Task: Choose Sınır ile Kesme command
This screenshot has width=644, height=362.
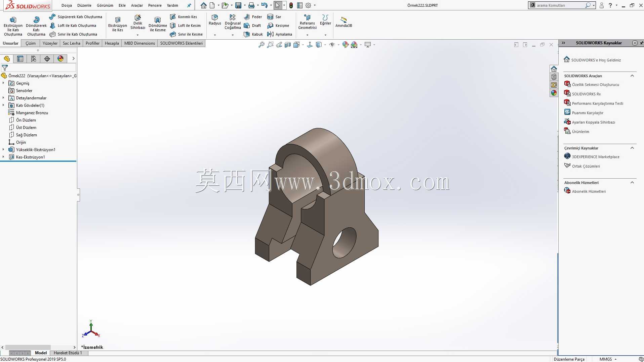Action: [x=186, y=34]
